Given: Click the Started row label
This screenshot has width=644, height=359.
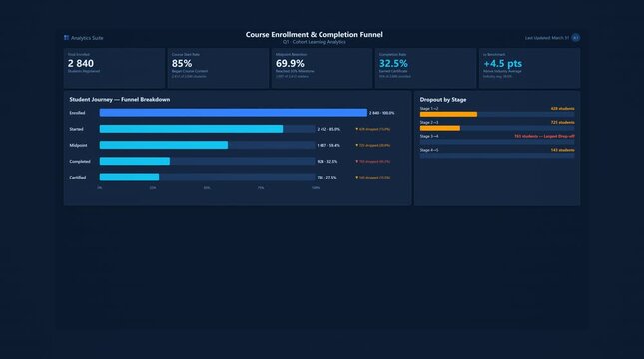Looking at the screenshot, I should [77, 129].
